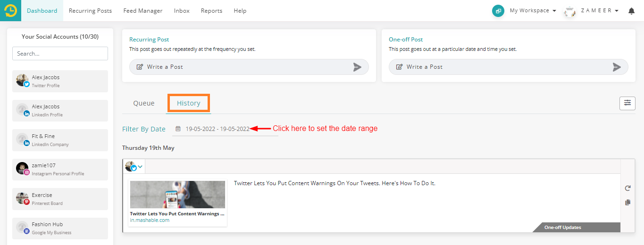The width and height of the screenshot is (644, 245).
Task: Click the Twitter content warnings post text
Action: click(335, 183)
